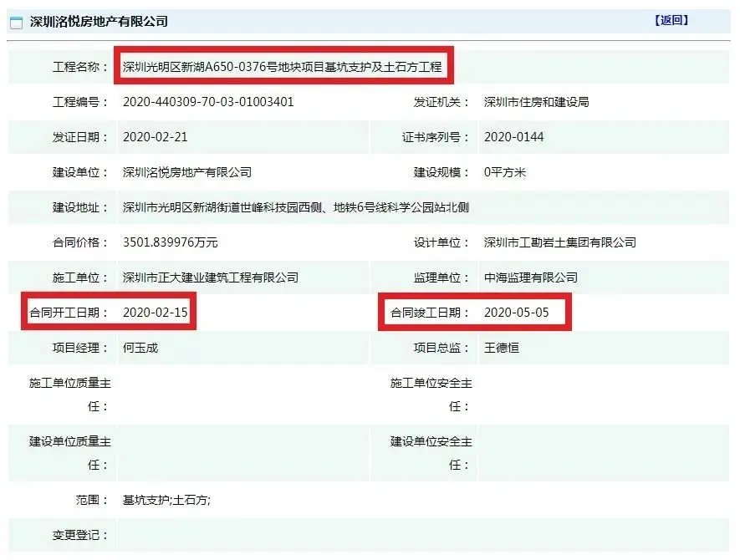Select construction scale 0平方米
The height and width of the screenshot is (560, 740).
tap(504, 172)
